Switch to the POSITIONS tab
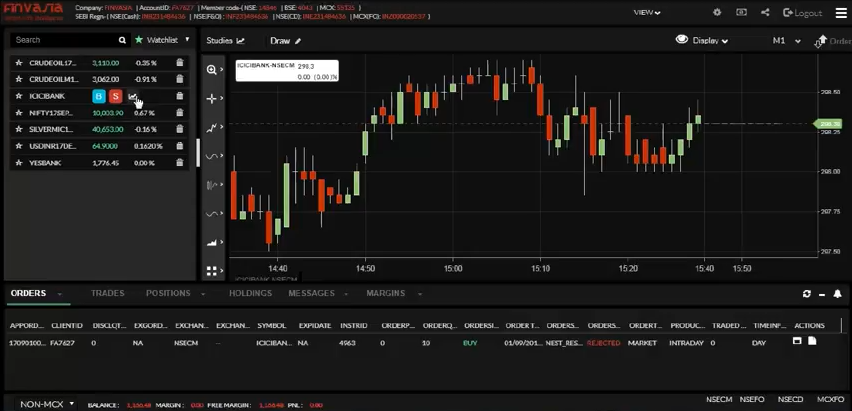Image resolution: width=852 pixels, height=411 pixels. point(168,293)
